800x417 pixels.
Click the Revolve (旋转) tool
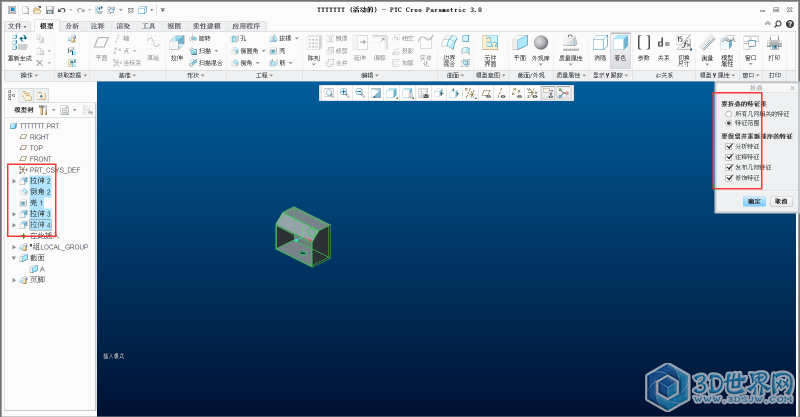pos(200,38)
